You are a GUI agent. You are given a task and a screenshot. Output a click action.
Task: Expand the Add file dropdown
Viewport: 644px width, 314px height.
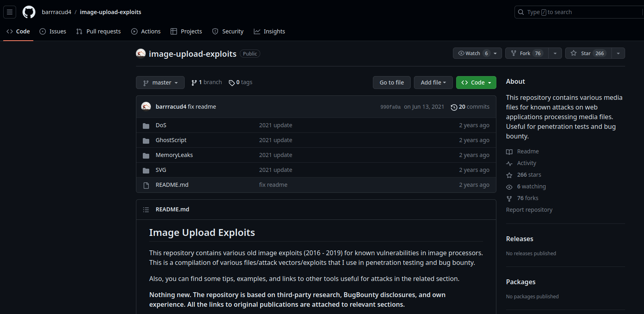[433, 83]
